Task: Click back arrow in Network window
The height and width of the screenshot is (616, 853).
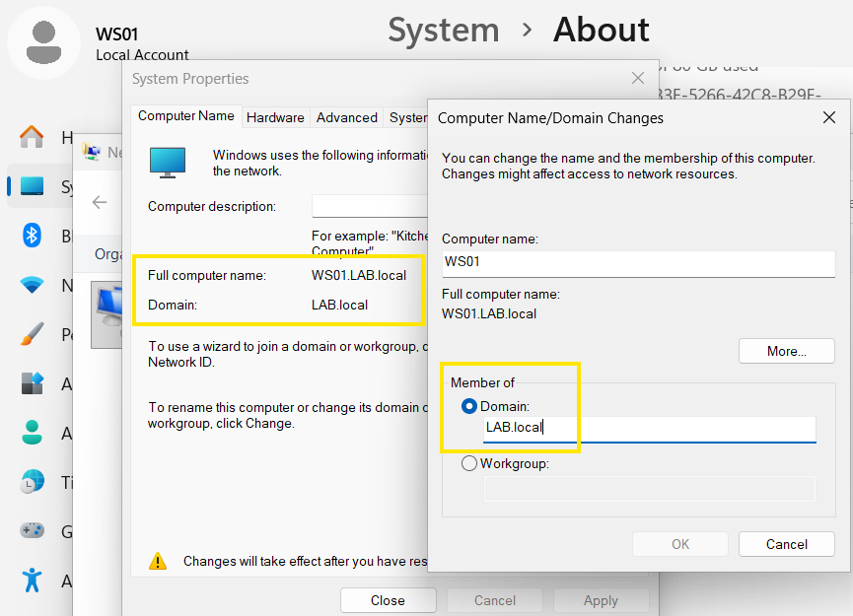Action: coord(99,203)
